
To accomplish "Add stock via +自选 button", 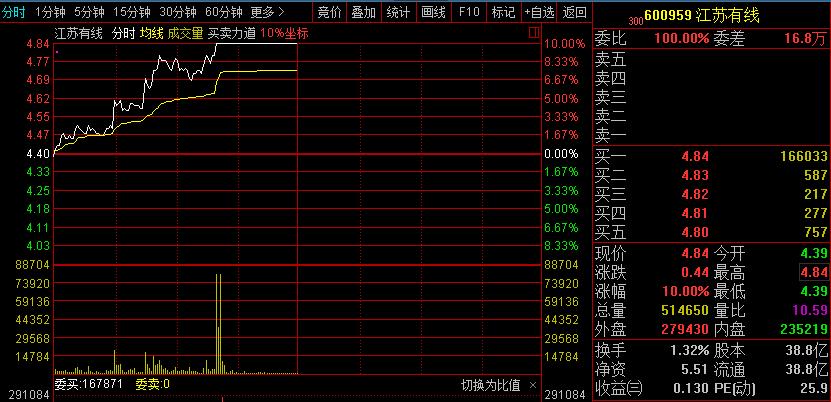I will point(540,12).
